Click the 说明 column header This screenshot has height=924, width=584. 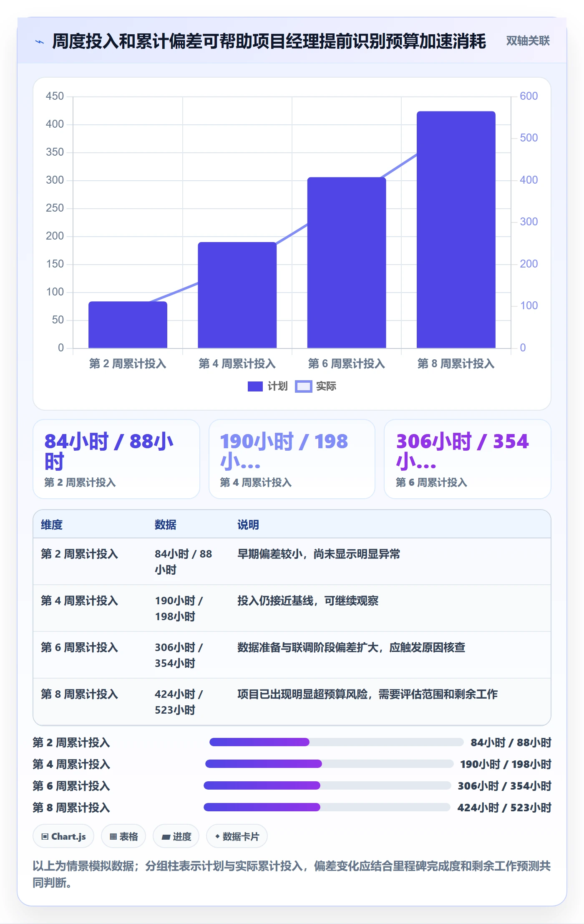(x=248, y=525)
